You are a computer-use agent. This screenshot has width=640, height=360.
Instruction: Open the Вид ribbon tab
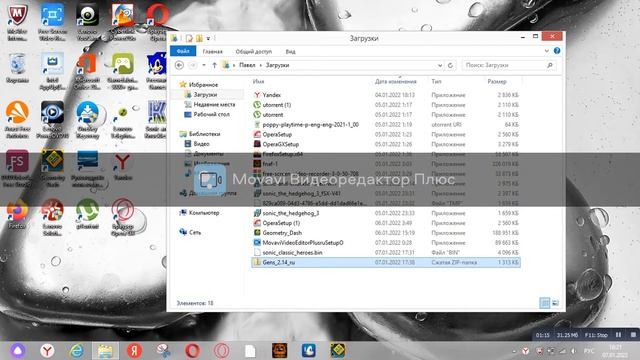pos(290,51)
